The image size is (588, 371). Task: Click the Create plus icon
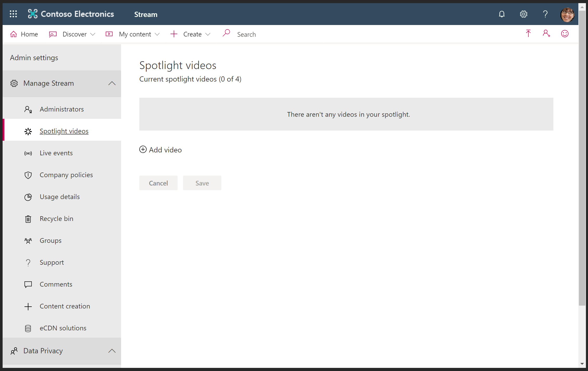point(174,34)
